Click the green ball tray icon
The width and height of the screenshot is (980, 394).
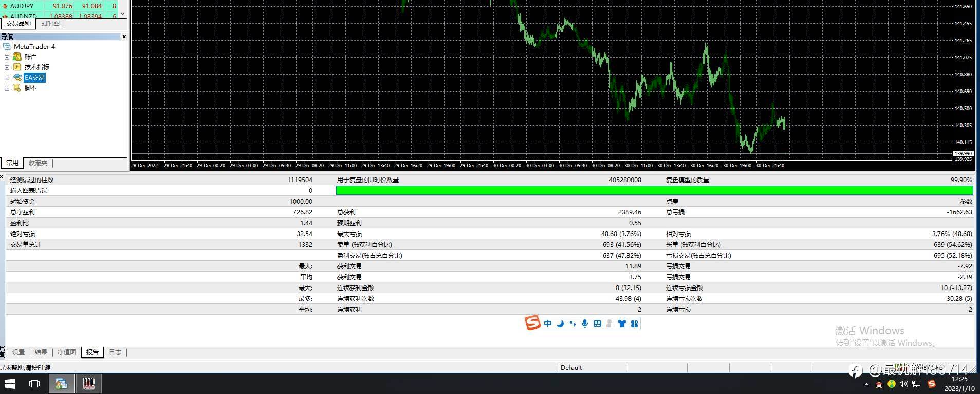pyautogui.click(x=892, y=384)
